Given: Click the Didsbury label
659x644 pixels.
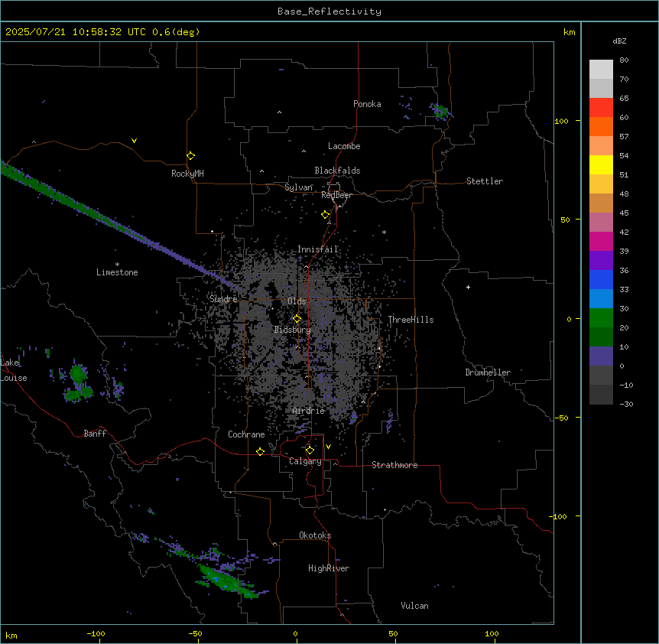Looking at the screenshot, I should pos(293,330).
